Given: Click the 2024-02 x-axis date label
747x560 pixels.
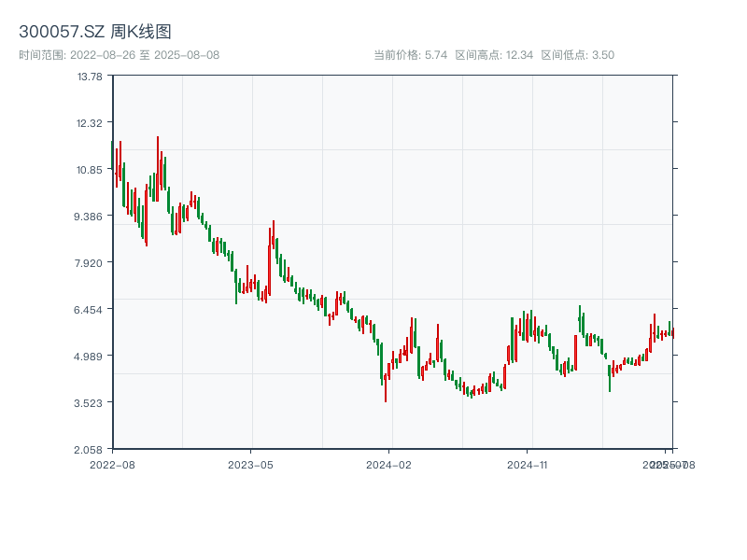Looking at the screenshot, I should pos(389,464).
